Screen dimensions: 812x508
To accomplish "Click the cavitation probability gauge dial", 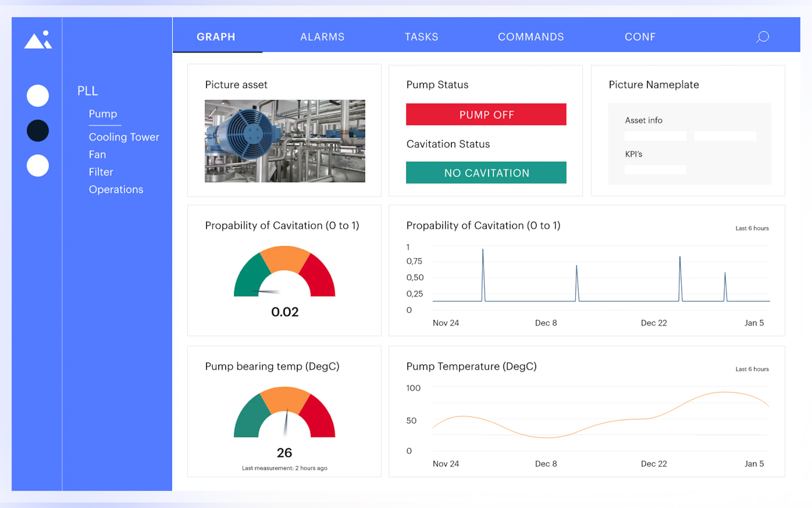I will click(284, 272).
